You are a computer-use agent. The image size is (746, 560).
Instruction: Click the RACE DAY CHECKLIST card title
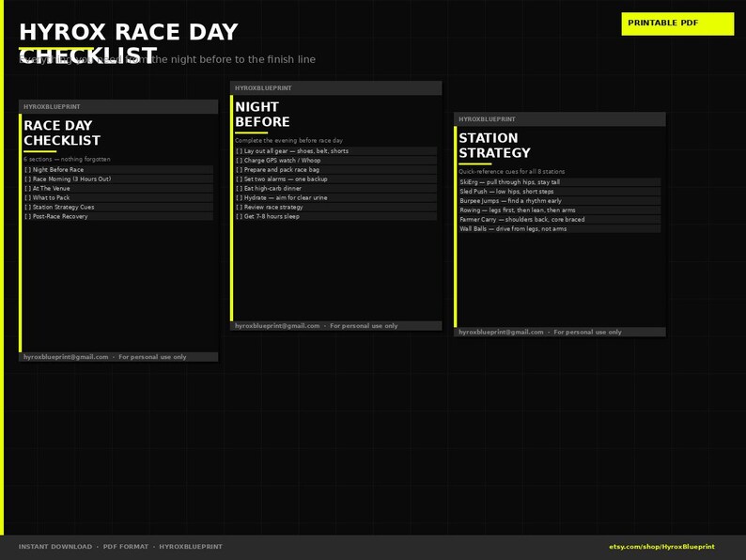click(62, 132)
